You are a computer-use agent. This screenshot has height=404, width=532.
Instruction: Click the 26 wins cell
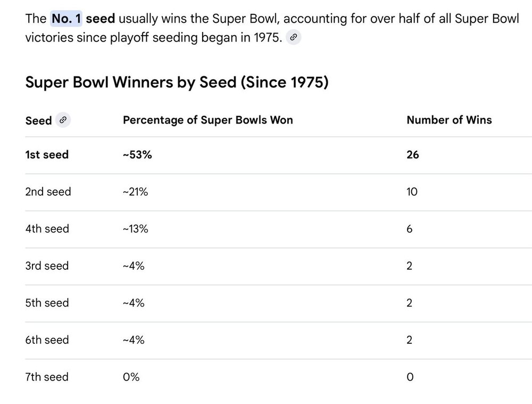pyautogui.click(x=413, y=154)
